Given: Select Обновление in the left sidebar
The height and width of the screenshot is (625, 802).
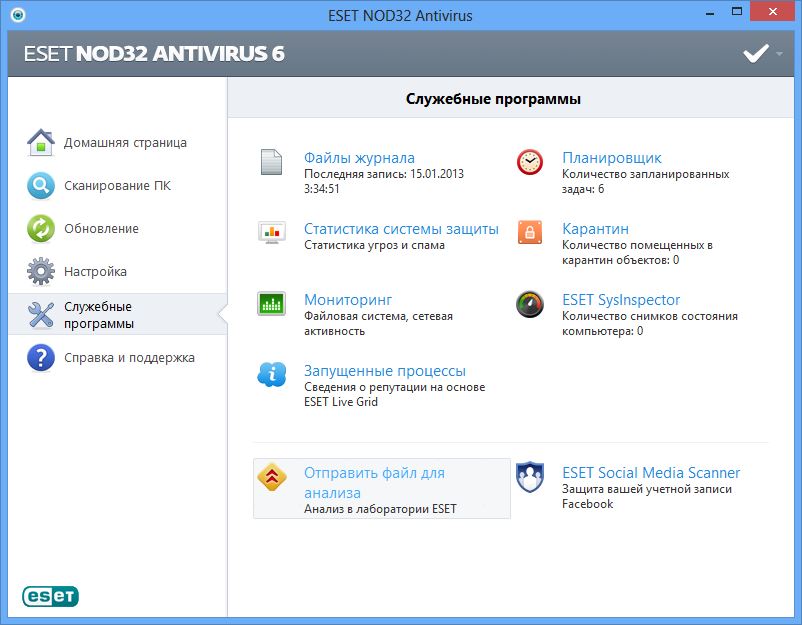Looking at the screenshot, I should (101, 229).
